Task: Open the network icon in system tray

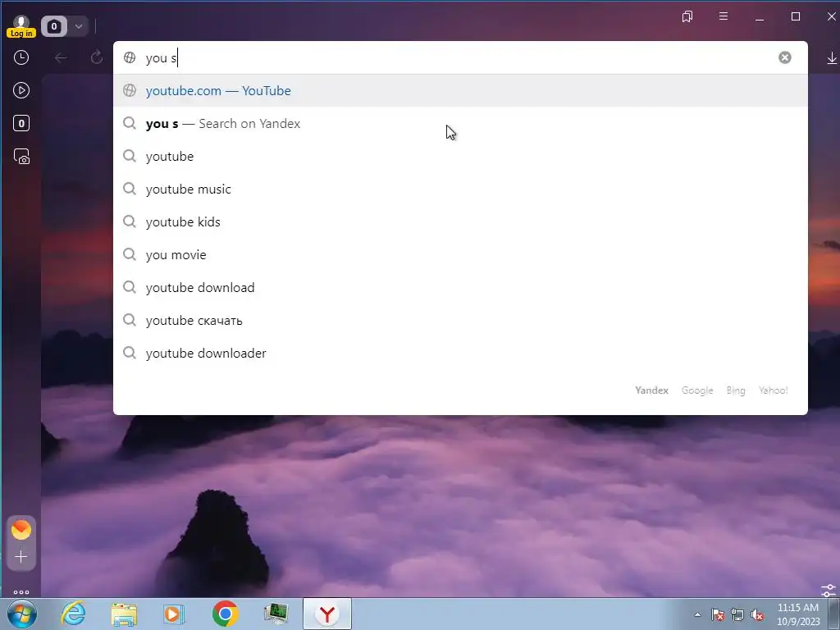Action: [x=737, y=614]
